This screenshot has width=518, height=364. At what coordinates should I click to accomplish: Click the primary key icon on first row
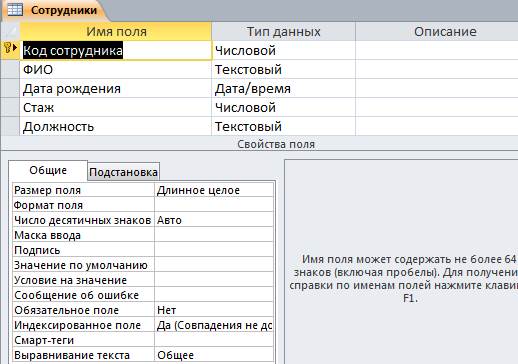(10, 49)
